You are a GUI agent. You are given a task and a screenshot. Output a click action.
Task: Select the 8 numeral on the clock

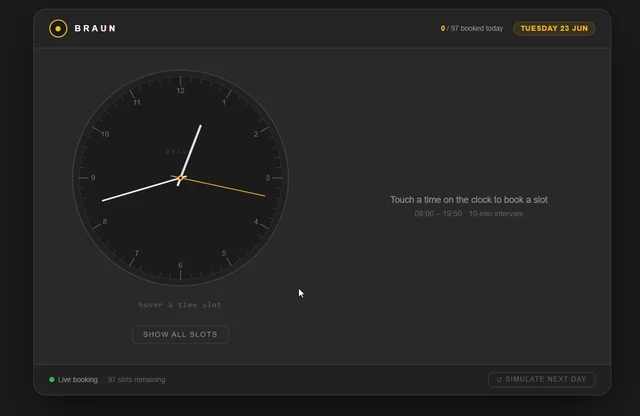[x=105, y=221]
